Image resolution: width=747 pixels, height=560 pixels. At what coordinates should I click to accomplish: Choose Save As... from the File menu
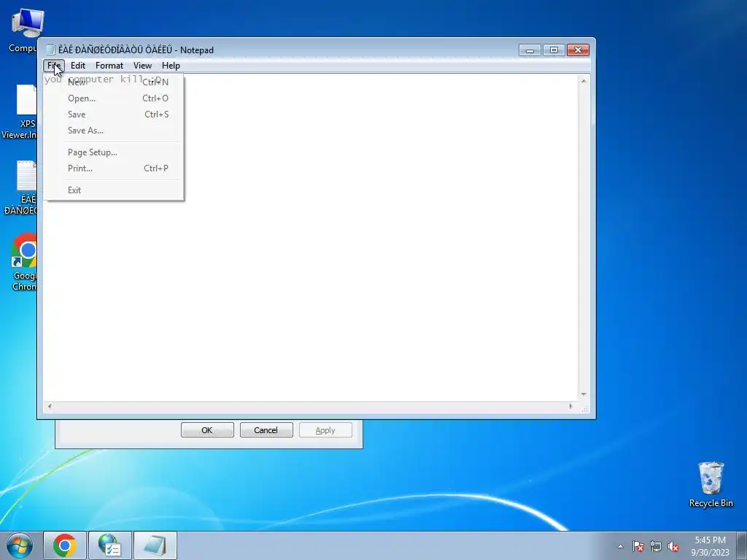click(x=113, y=130)
